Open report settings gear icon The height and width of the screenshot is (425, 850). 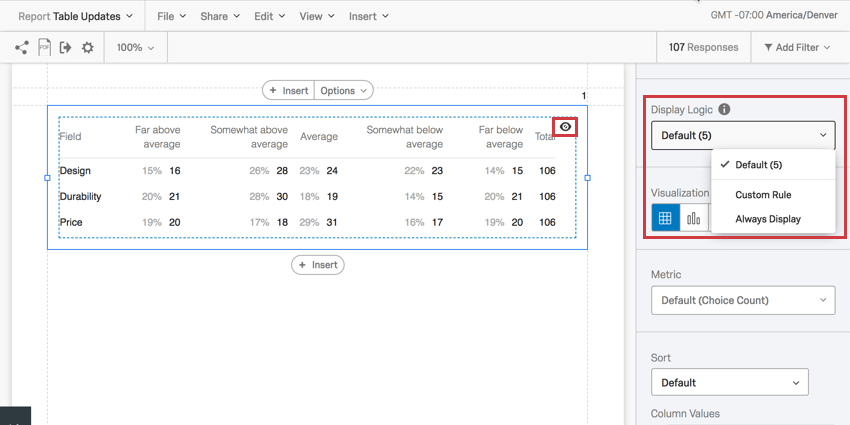coord(88,47)
